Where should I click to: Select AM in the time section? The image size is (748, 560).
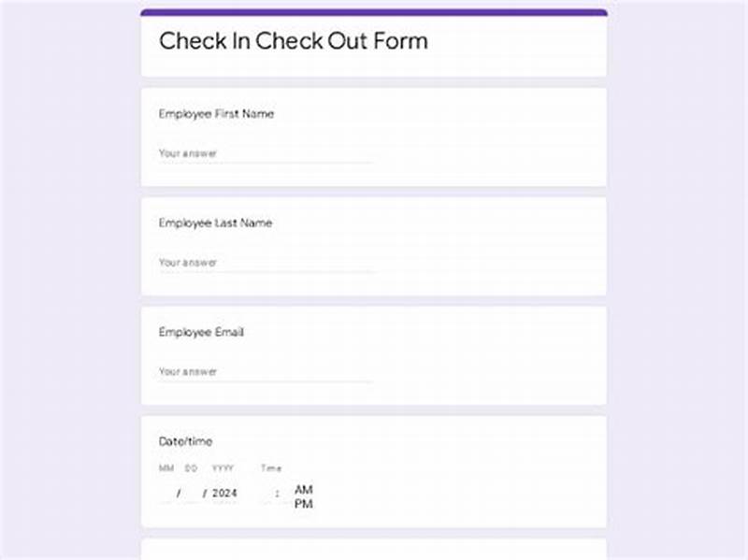303,488
